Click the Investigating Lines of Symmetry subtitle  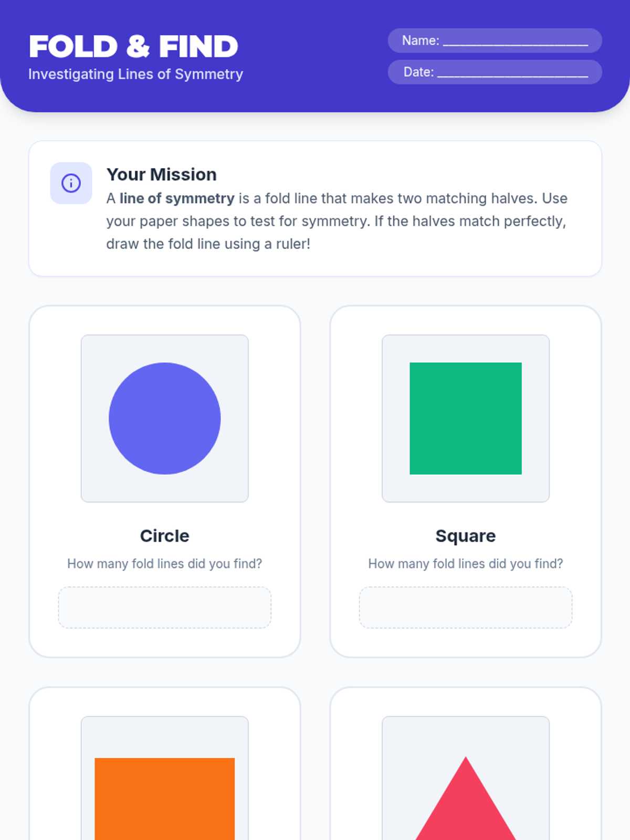[135, 74]
